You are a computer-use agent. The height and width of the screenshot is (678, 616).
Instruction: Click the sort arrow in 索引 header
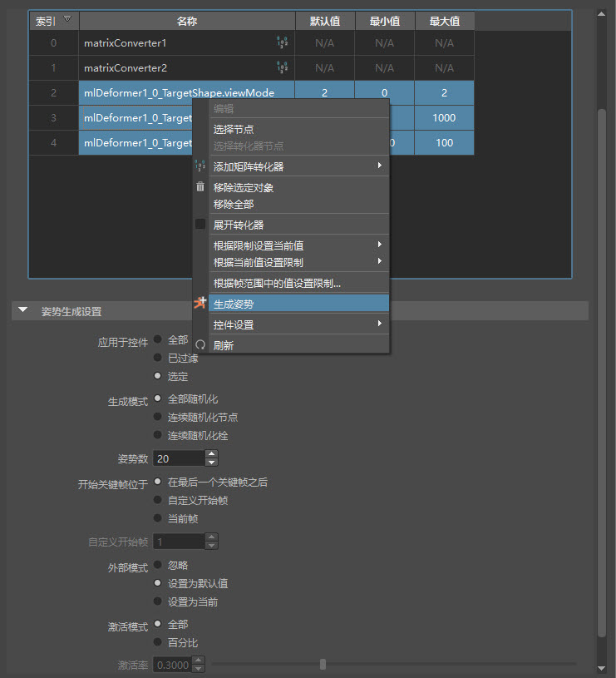pyautogui.click(x=67, y=18)
